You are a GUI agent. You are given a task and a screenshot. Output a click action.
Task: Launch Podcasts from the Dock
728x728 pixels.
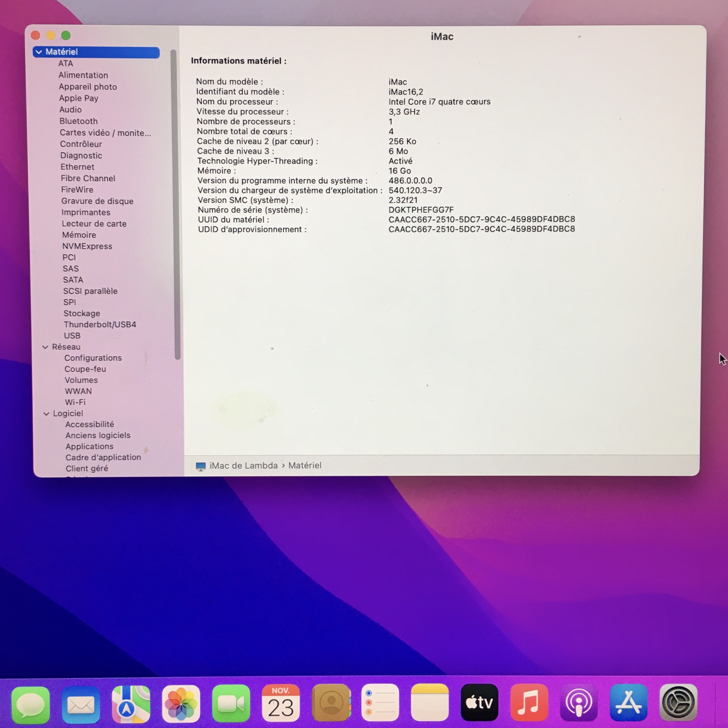[579, 702]
